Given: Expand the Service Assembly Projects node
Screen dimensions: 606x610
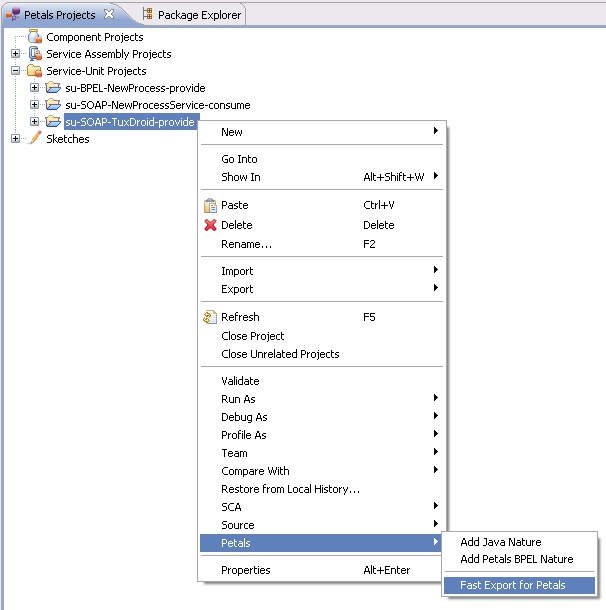Looking at the screenshot, I should pos(16,54).
